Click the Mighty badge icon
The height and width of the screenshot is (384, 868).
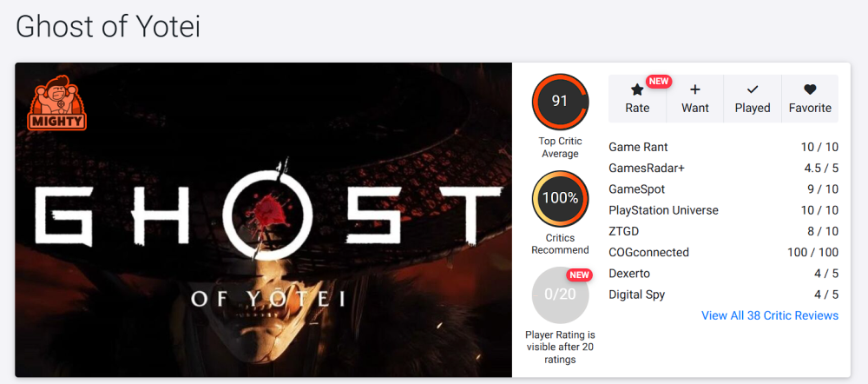[x=57, y=103]
